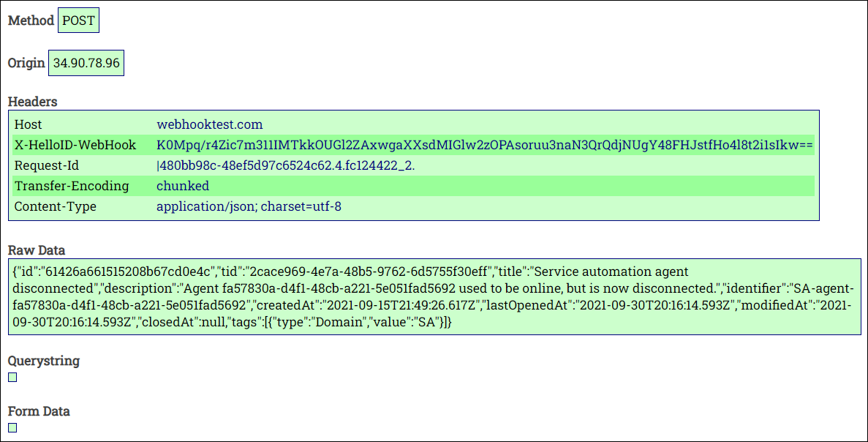The height and width of the screenshot is (442, 868).
Task: Click the Raw Data section title
Action: 37,250
